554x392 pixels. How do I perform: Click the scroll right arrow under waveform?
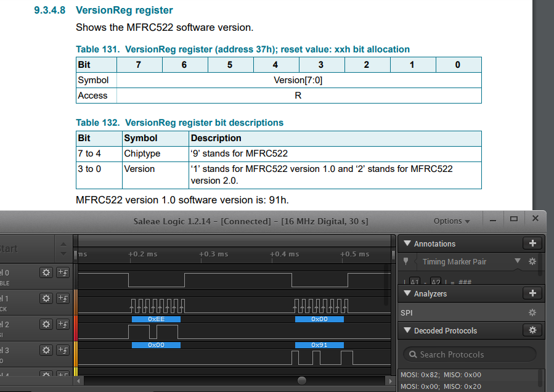click(x=390, y=381)
